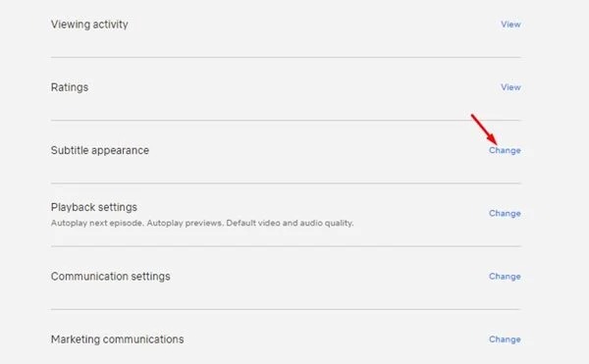The height and width of the screenshot is (364, 589).
Task: Open the View link for Viewing activity
Action: [510, 25]
